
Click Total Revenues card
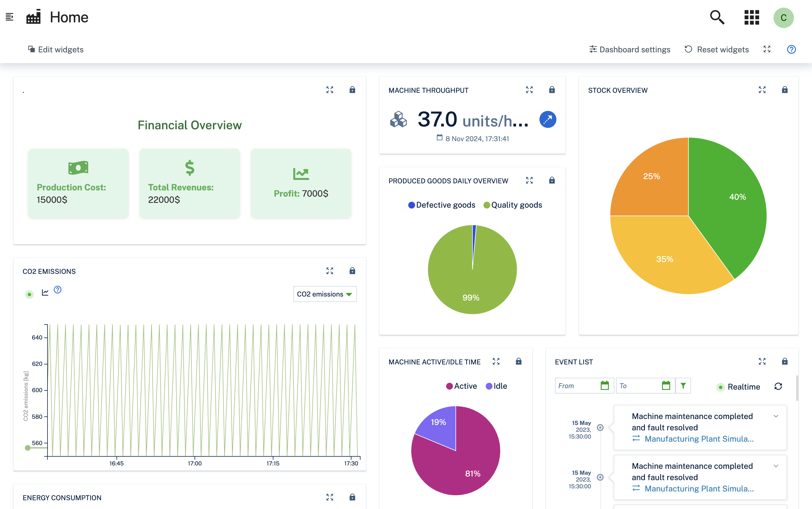189,183
